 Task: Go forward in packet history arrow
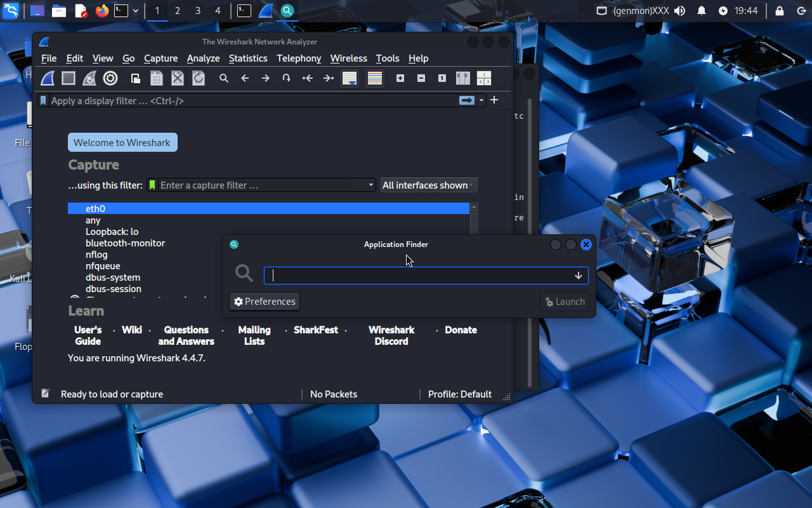coord(266,78)
